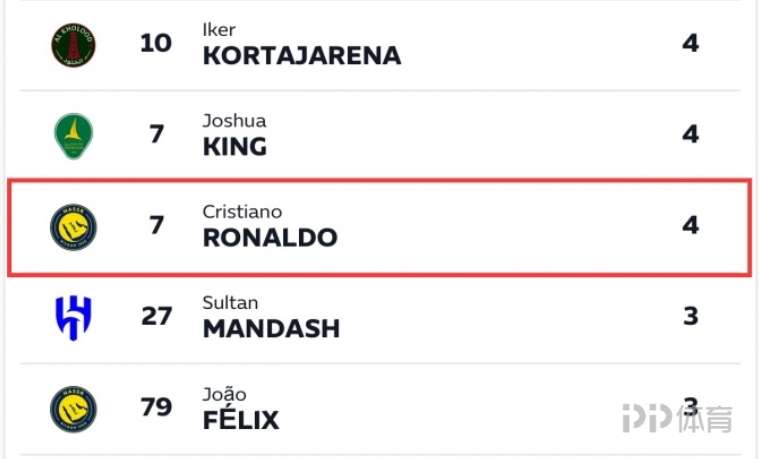Click Ronaldo's tally of 4

tap(691, 225)
